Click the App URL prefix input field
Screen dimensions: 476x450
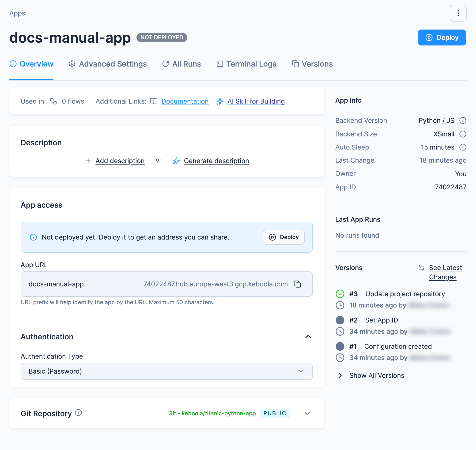click(x=78, y=284)
